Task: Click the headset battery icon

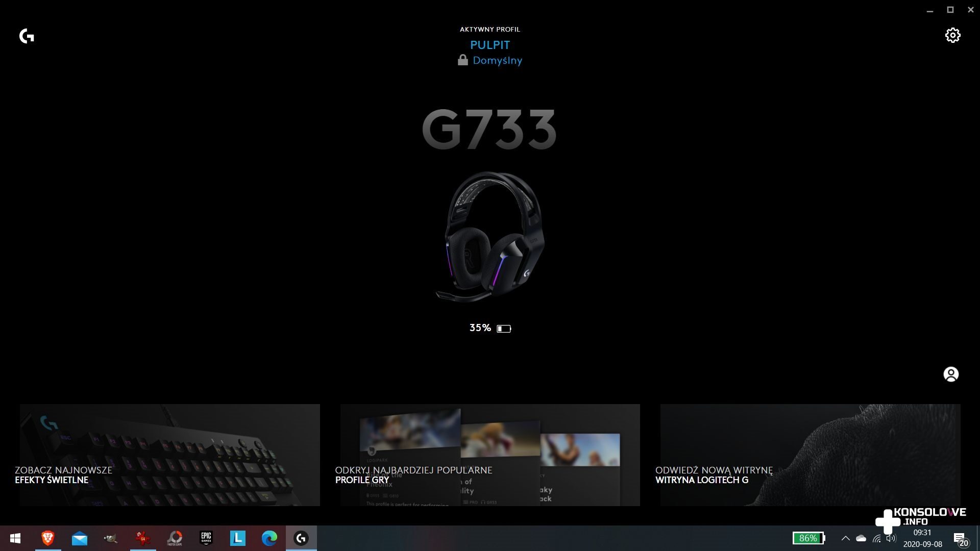Action: (x=504, y=329)
